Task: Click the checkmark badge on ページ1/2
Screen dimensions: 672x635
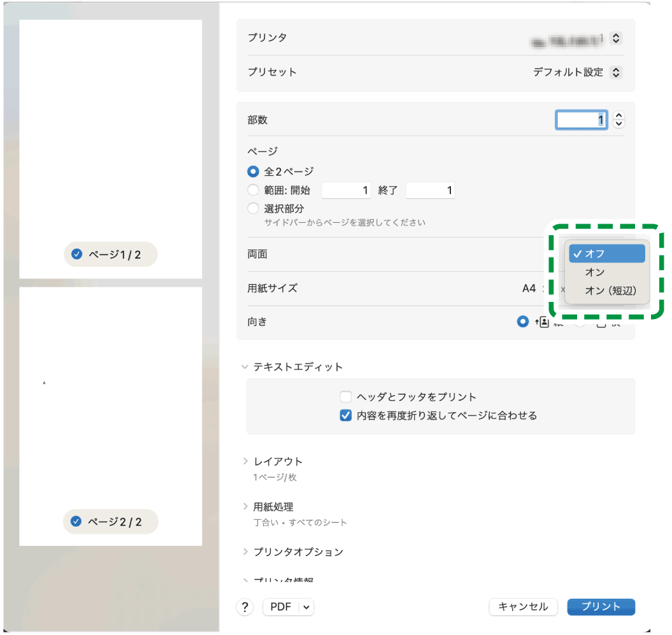Action: [x=75, y=254]
